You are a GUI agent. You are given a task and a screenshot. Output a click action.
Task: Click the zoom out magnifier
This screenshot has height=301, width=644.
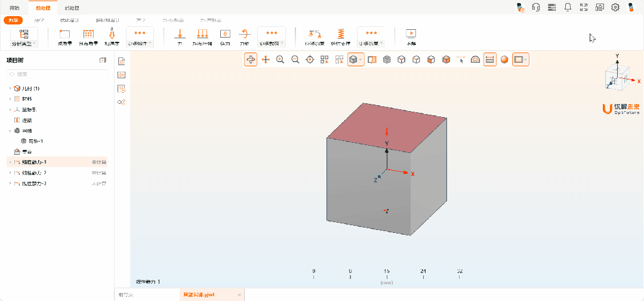click(x=295, y=60)
